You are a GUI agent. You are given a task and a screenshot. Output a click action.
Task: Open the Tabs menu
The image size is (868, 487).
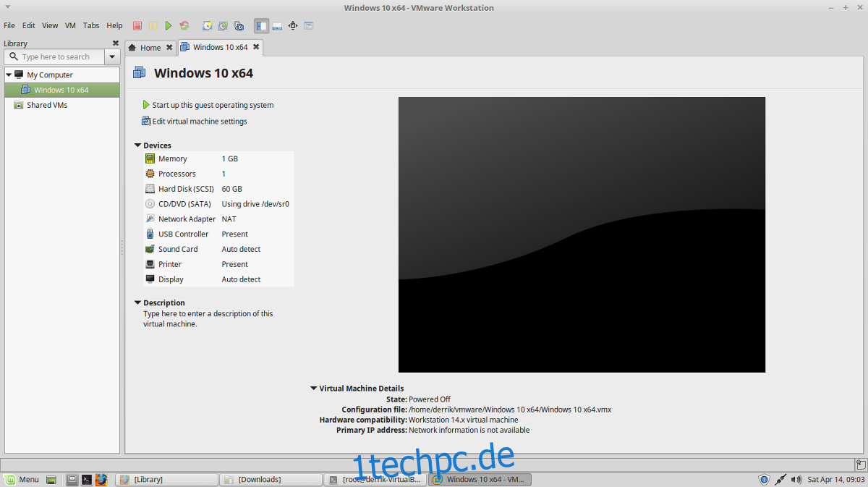pos(91,25)
